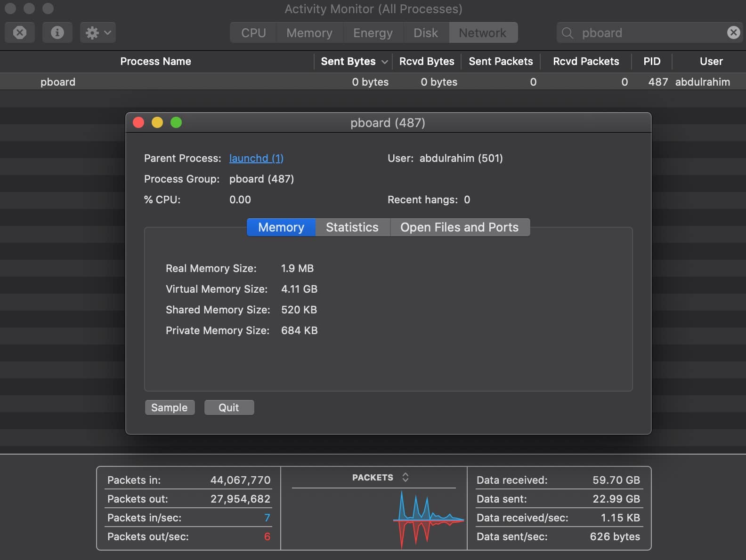The width and height of the screenshot is (746, 560).
Task: Click Data sent/sec value 626 bytes
Action: (x=615, y=536)
